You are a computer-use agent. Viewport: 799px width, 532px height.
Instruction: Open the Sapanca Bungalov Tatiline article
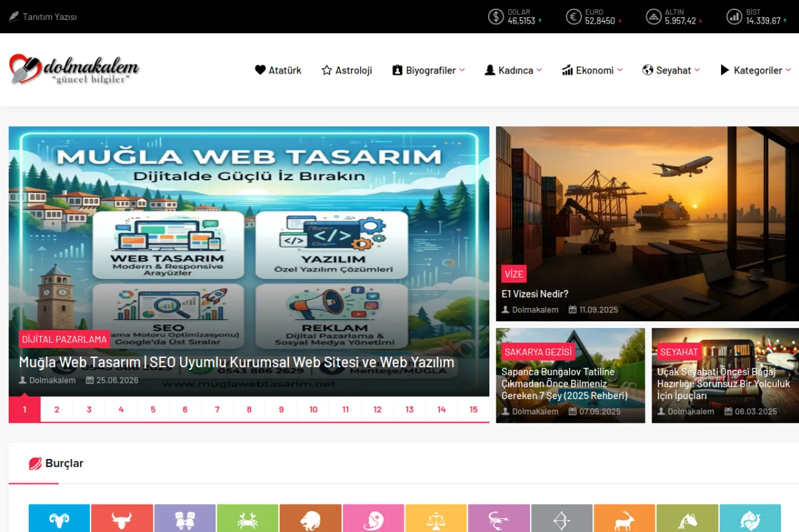coord(565,384)
